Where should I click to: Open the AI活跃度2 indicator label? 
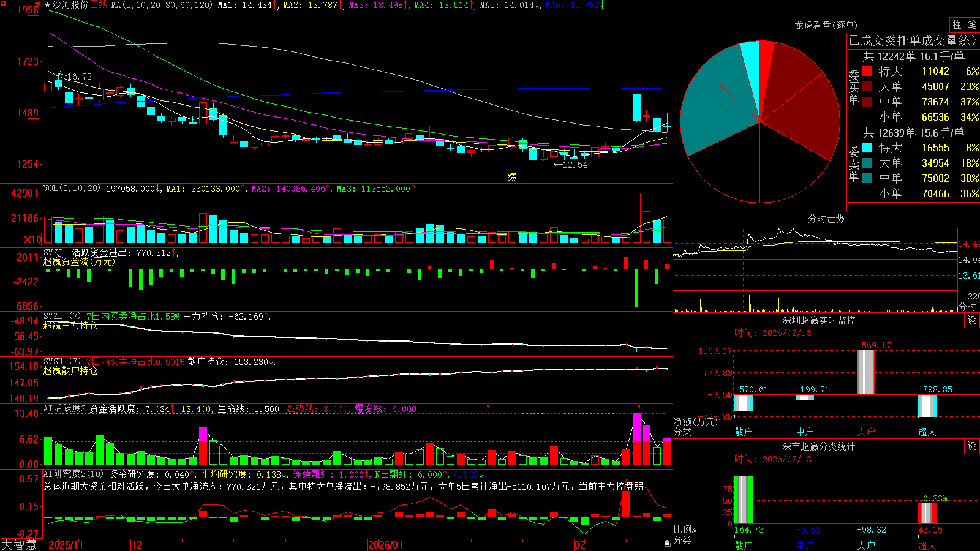pyautogui.click(x=64, y=409)
